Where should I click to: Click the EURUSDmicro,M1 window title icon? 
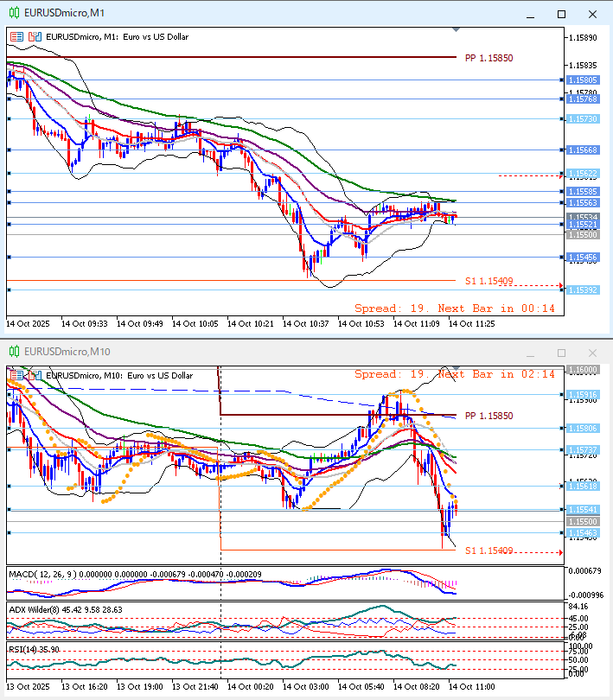13,15
